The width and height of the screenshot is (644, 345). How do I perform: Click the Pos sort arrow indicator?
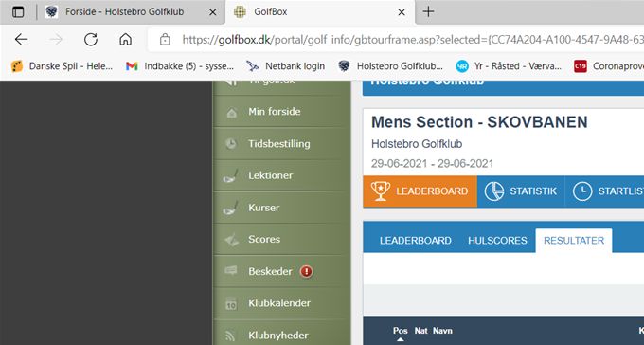coord(401,339)
